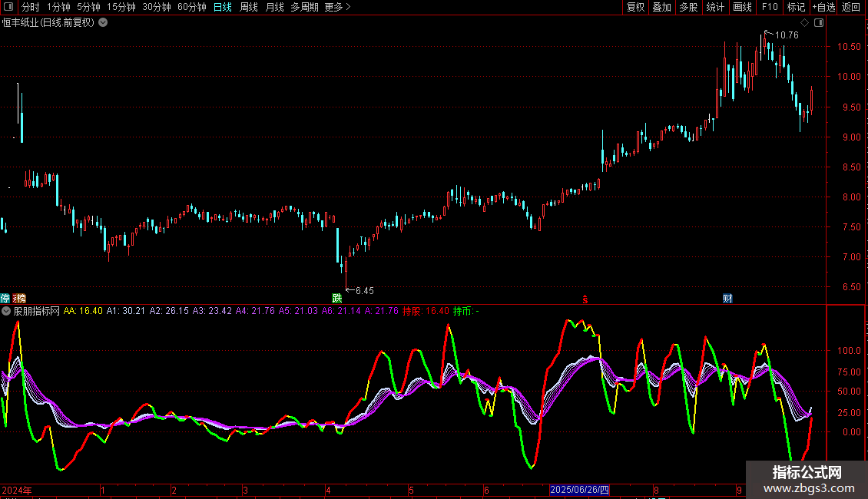Open dropdown beside 恒丰纸业 chart title
The width and height of the screenshot is (868, 499).
tap(103, 23)
